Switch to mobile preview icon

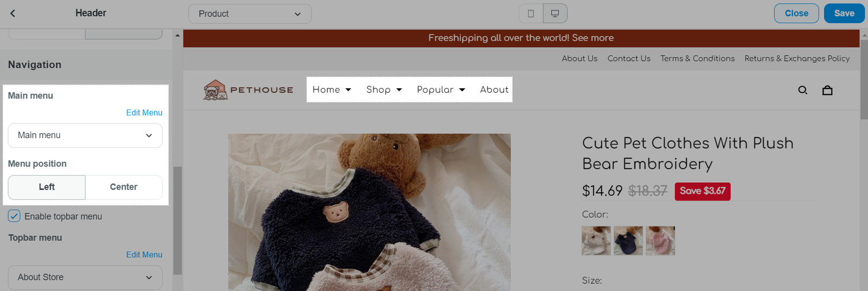click(x=531, y=14)
